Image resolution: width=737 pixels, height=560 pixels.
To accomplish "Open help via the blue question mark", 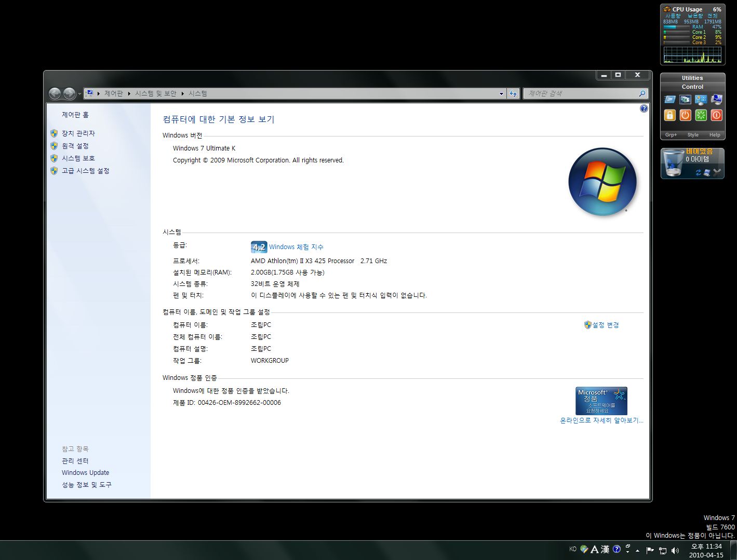I will [x=644, y=108].
